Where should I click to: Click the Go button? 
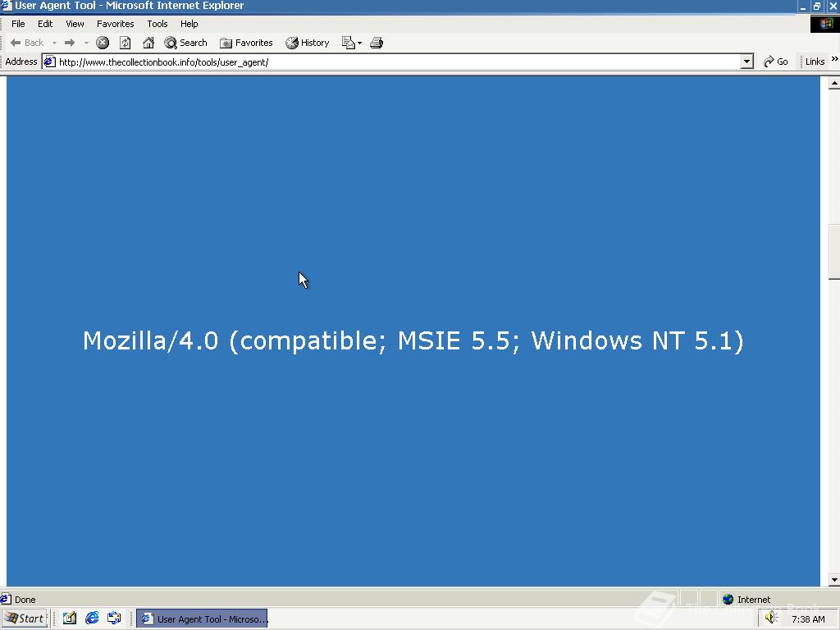coord(776,62)
